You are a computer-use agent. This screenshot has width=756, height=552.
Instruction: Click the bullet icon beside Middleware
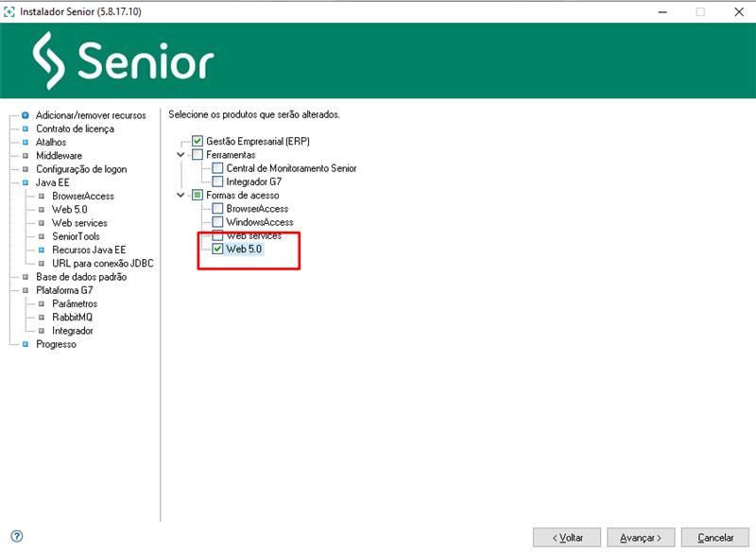26,156
